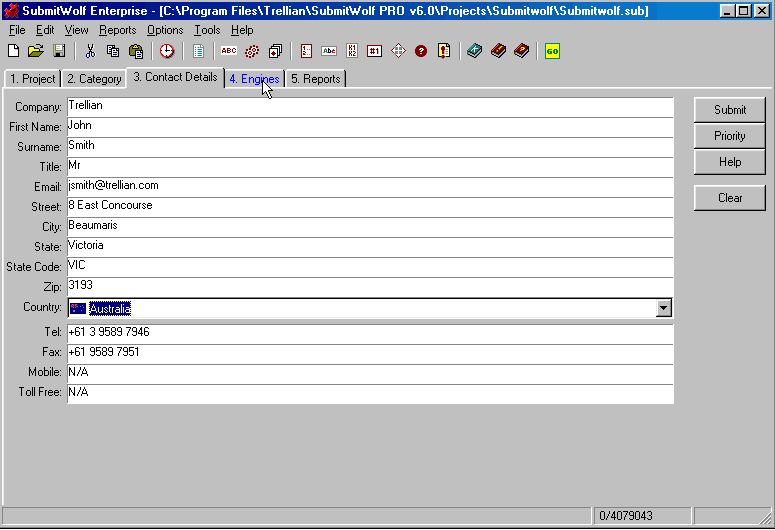Open the File menu

pyautogui.click(x=17, y=30)
